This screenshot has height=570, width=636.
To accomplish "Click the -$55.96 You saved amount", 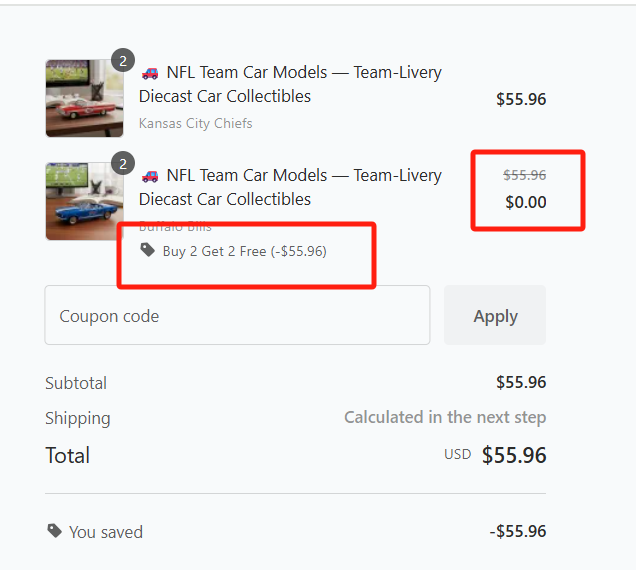I will click(x=517, y=531).
